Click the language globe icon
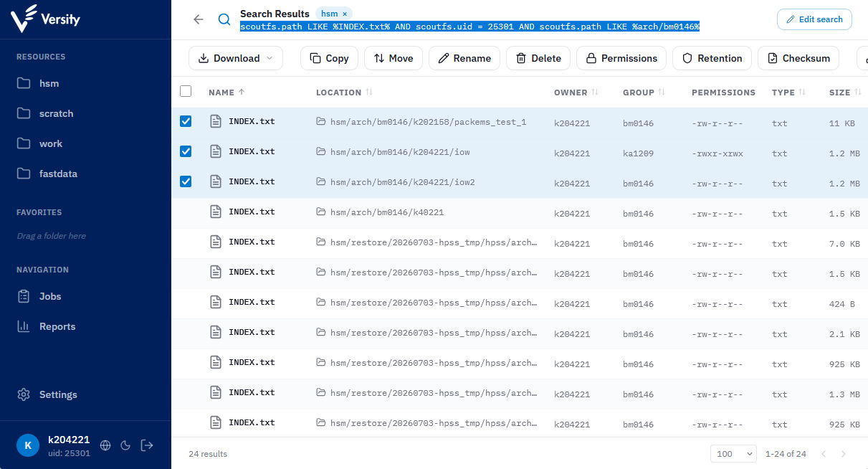Image resolution: width=868 pixels, height=469 pixels. point(105,445)
